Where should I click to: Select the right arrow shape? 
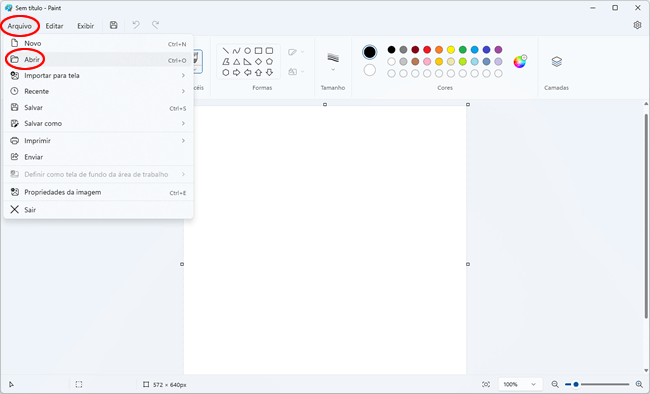coord(236,73)
